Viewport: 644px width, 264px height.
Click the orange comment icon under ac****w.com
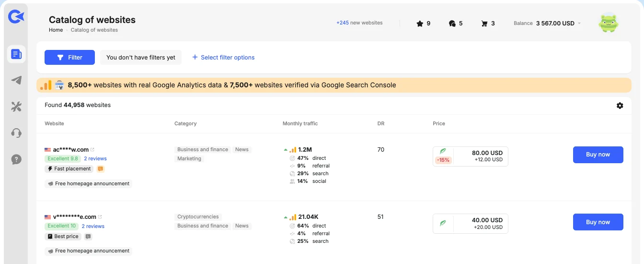(101, 169)
